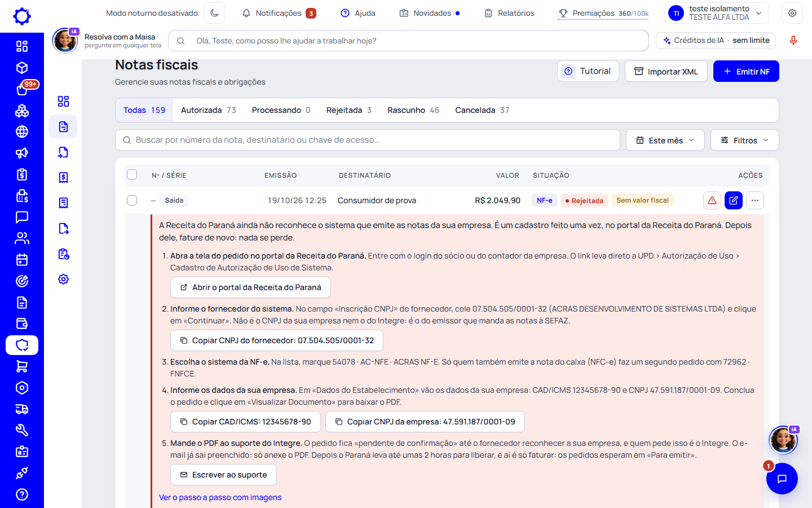Open the Filtros dropdown

click(745, 140)
